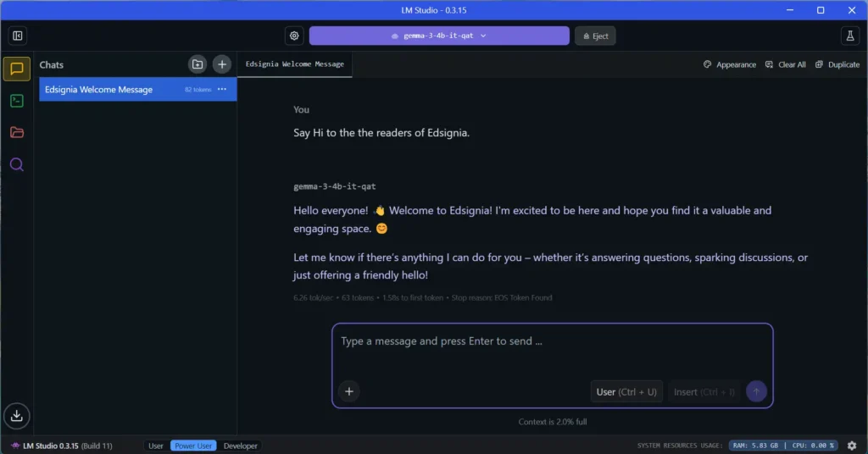
Task: Click the generation stats line below response
Action: [422, 297]
